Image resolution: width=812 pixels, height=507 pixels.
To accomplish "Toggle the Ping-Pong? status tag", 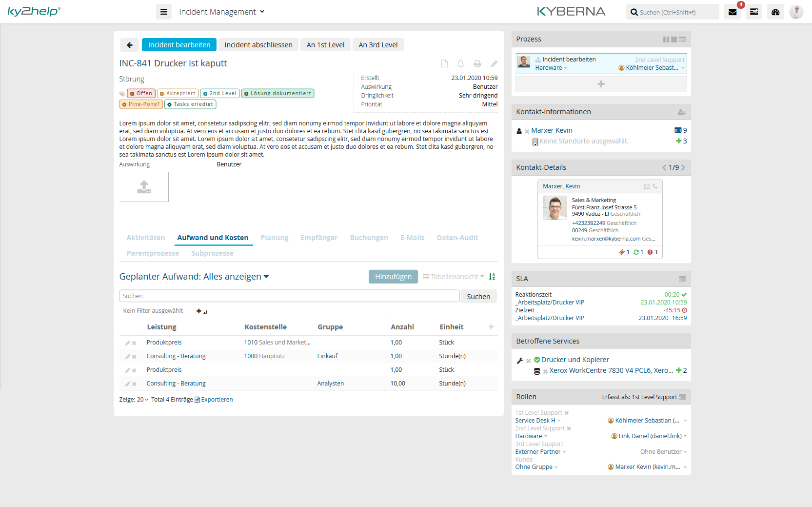I will click(x=140, y=104).
